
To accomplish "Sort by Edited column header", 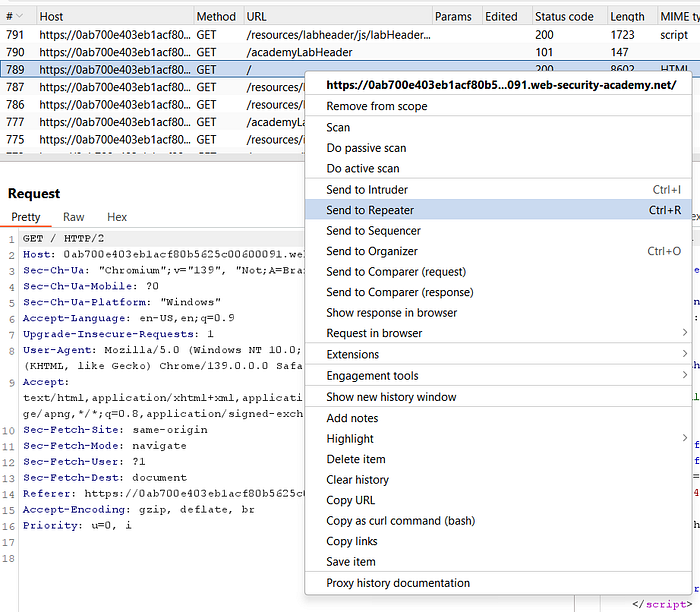I will 507,17.
